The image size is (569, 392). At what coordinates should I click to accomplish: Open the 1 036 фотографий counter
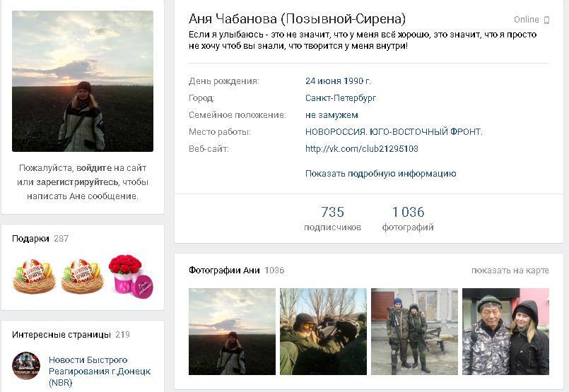click(408, 218)
